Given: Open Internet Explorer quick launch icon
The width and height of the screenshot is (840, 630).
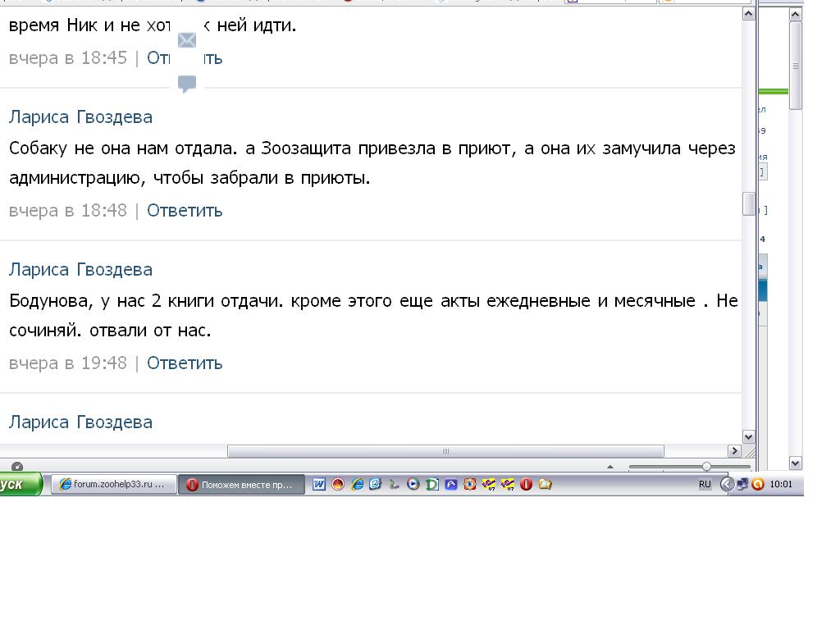Looking at the screenshot, I should tap(357, 484).
